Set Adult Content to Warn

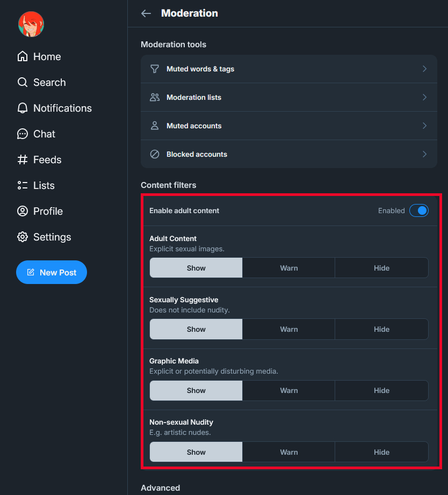[288, 268]
